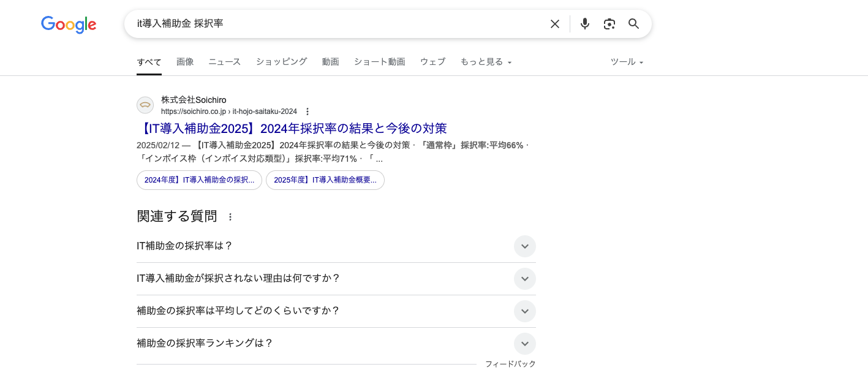The width and height of the screenshot is (868, 386).
Task: Click the result snippet dated 2025/02/12
Action: (x=333, y=152)
